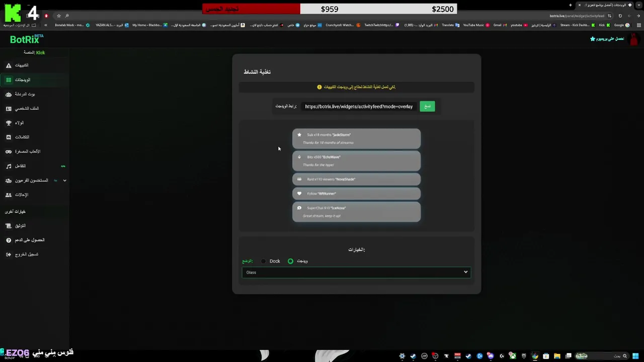Open the My Home Blackboard bookmark

[x=150, y=25]
